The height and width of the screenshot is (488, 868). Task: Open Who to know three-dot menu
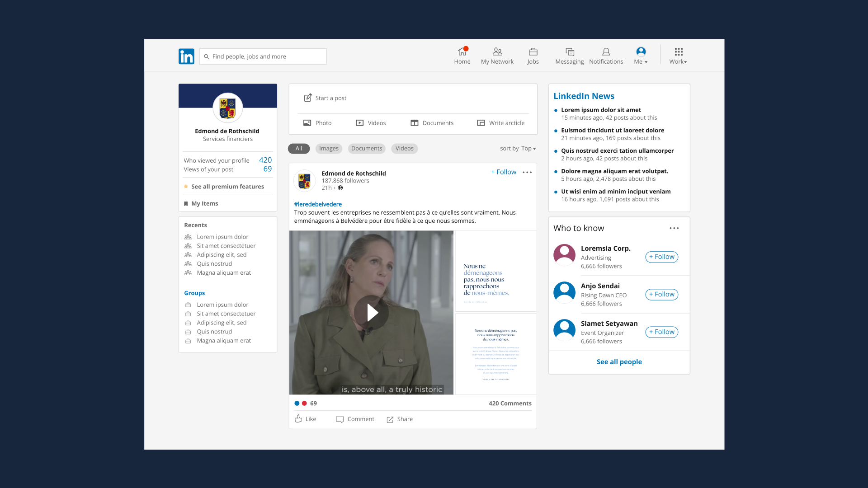[x=674, y=228]
